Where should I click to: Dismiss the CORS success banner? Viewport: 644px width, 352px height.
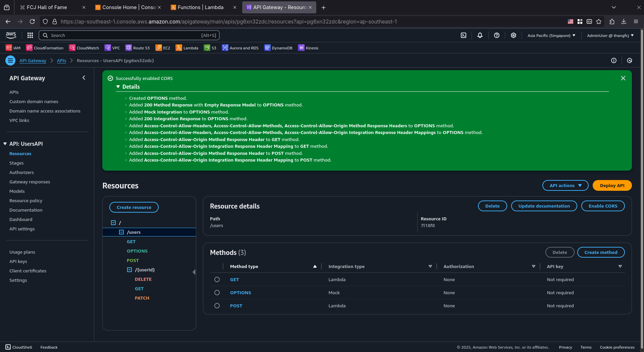click(623, 78)
